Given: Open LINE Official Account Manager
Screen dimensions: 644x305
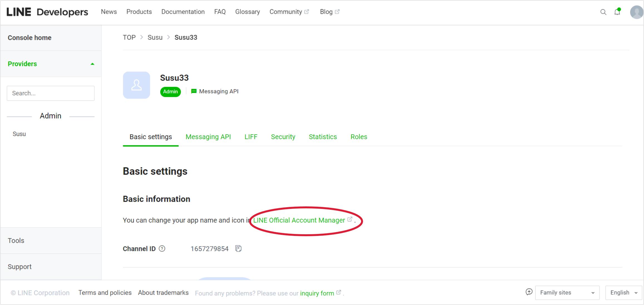Looking at the screenshot, I should pos(298,220).
